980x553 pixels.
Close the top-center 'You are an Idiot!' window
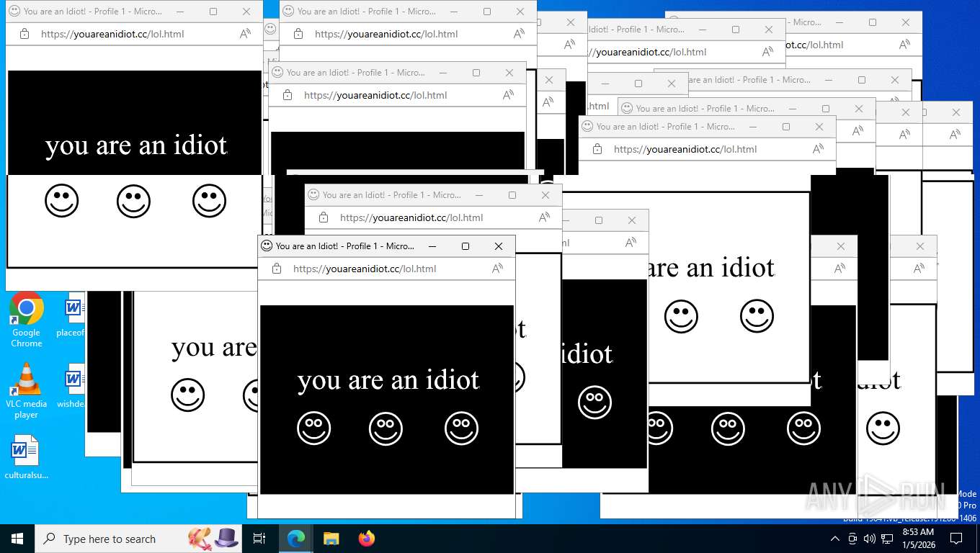pos(520,12)
